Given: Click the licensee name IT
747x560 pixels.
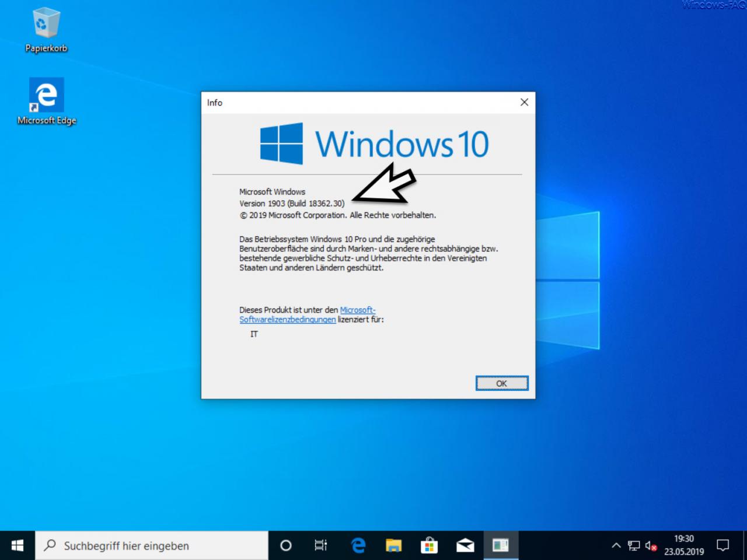Looking at the screenshot, I should (x=254, y=334).
